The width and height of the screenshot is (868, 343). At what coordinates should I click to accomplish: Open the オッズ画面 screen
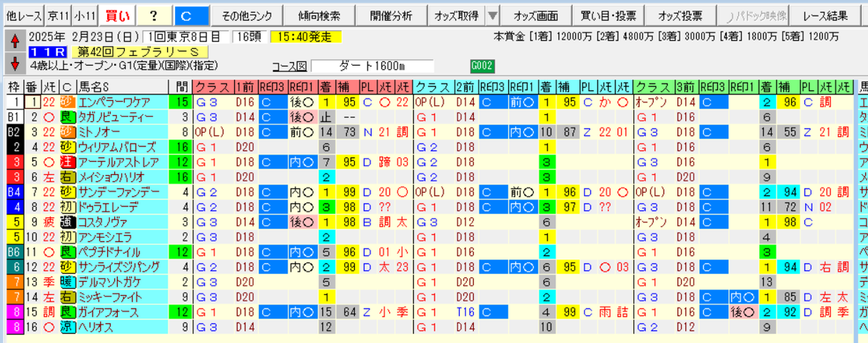point(535,16)
